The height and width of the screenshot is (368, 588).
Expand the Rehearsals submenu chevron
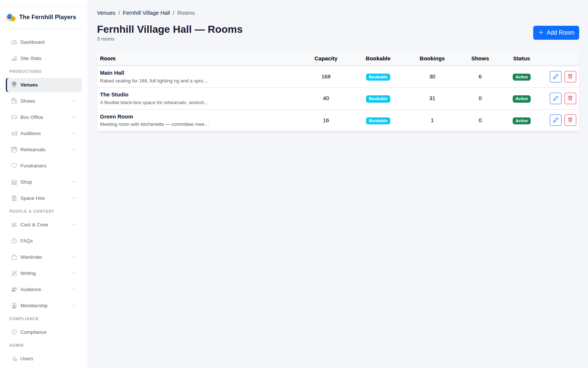pyautogui.click(x=73, y=150)
